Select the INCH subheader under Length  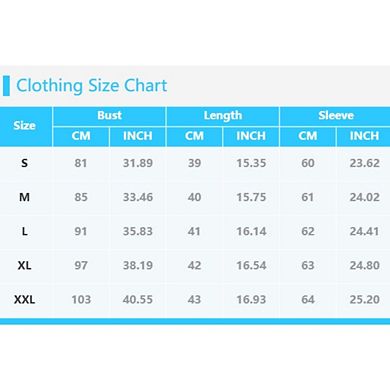coord(251,136)
